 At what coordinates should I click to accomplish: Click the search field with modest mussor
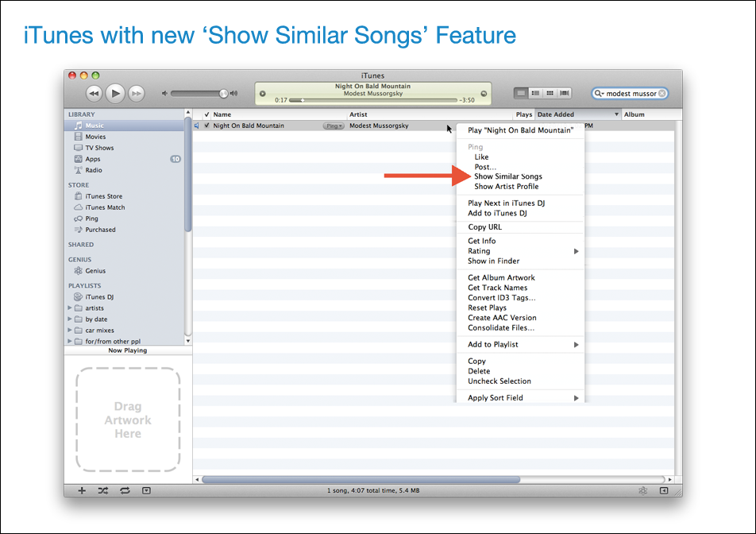(630, 93)
